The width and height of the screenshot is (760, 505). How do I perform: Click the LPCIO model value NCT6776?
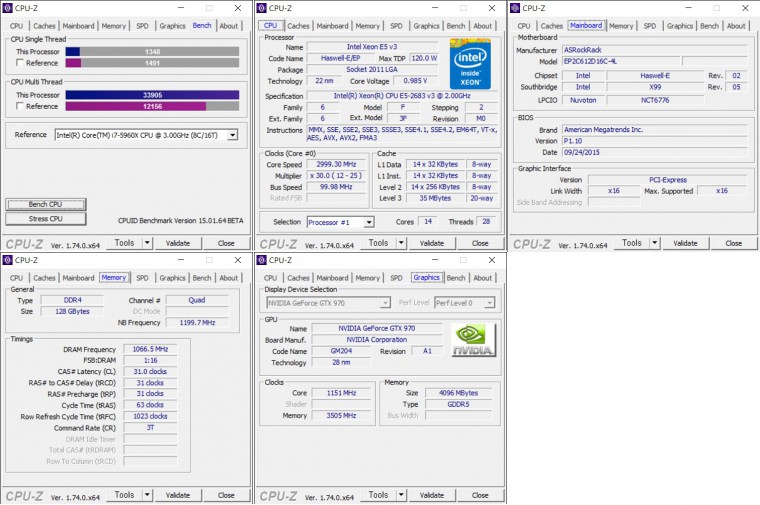tap(655, 100)
